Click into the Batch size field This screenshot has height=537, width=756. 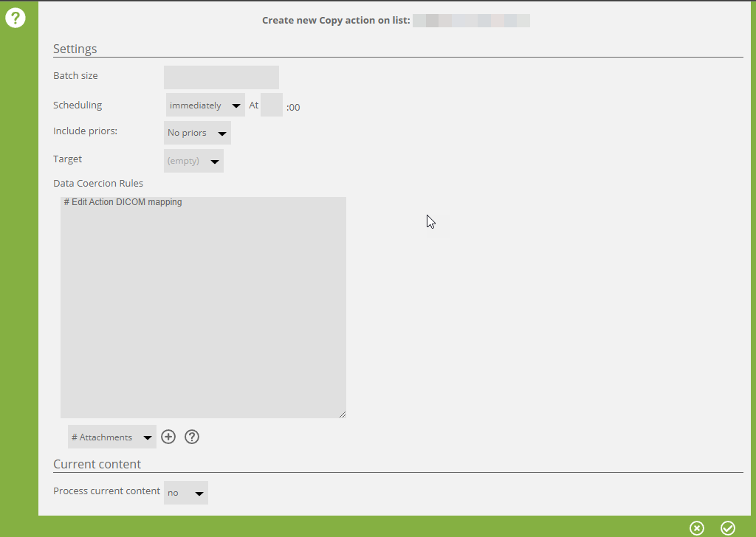[x=221, y=77]
